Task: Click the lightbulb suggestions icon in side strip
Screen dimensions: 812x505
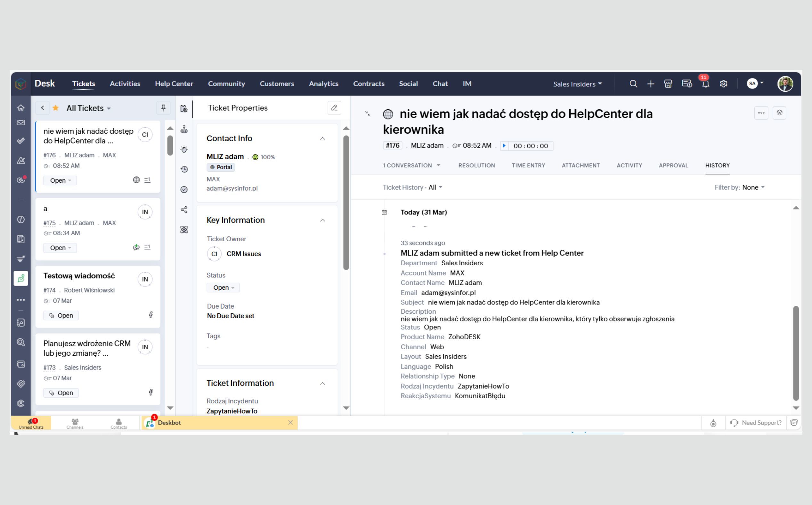Action: 184,149
